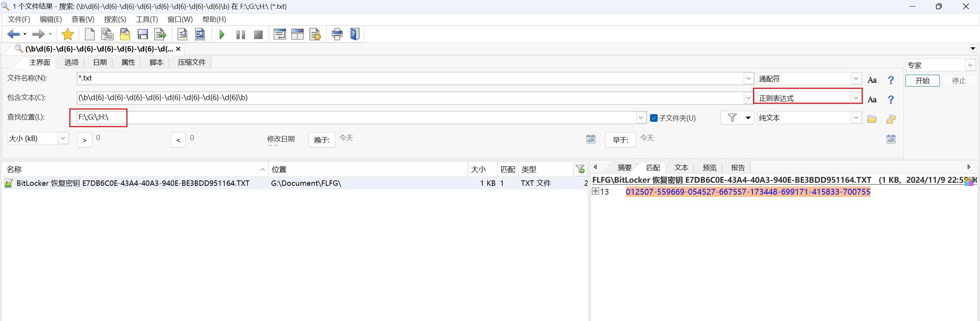Screen dimensions: 980x321
Task: Expand the 正则表达式 dropdown
Action: point(856,98)
